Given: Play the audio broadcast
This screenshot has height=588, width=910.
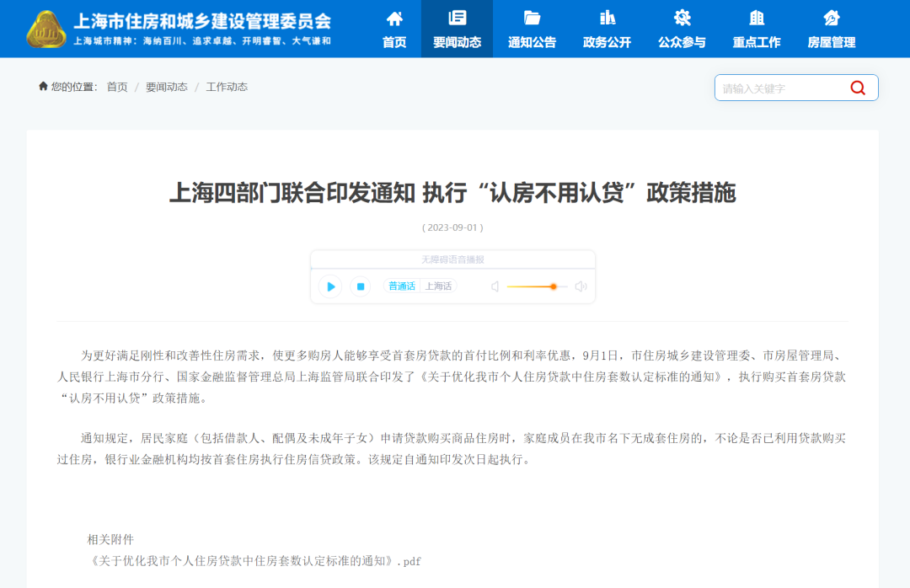Looking at the screenshot, I should [330, 286].
